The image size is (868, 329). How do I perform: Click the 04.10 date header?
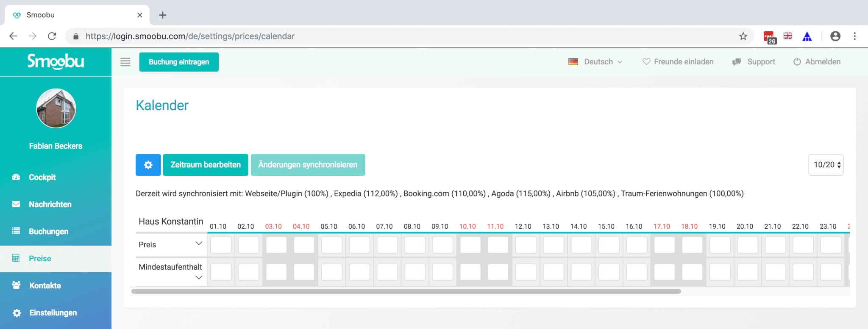coord(301,227)
